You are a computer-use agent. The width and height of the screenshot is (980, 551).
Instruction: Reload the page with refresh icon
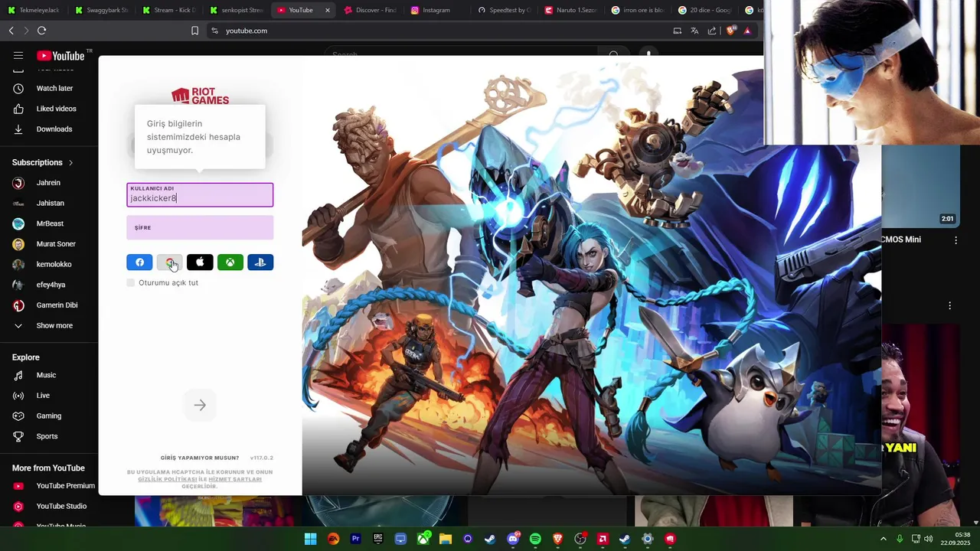pyautogui.click(x=41, y=31)
